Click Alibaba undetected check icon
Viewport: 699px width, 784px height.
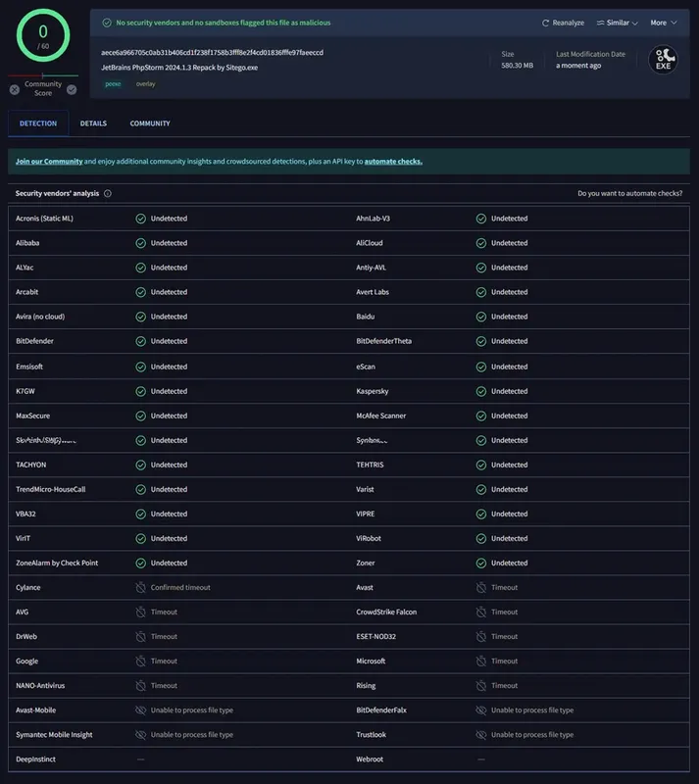click(x=140, y=243)
